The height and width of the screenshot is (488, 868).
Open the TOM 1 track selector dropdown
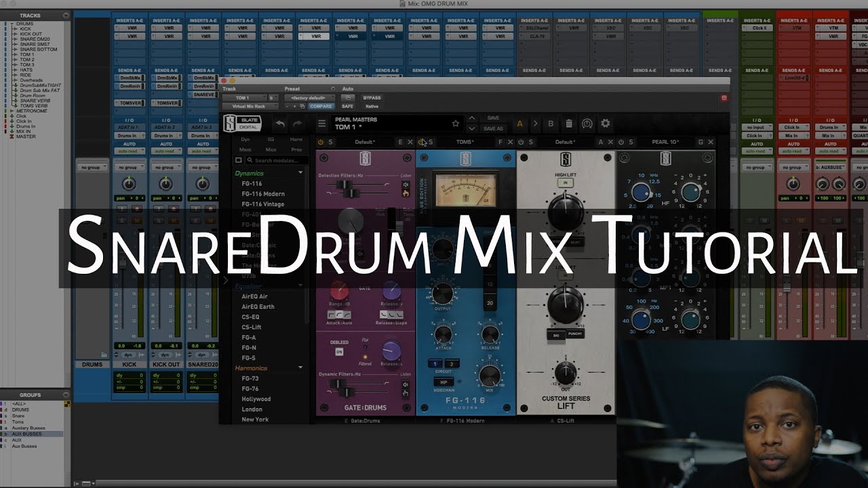(x=244, y=98)
